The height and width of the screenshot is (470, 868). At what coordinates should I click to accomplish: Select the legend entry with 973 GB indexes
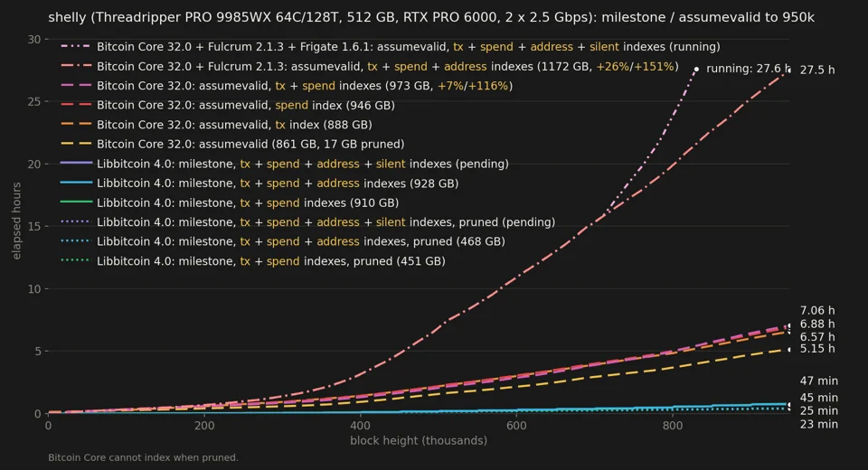287,86
